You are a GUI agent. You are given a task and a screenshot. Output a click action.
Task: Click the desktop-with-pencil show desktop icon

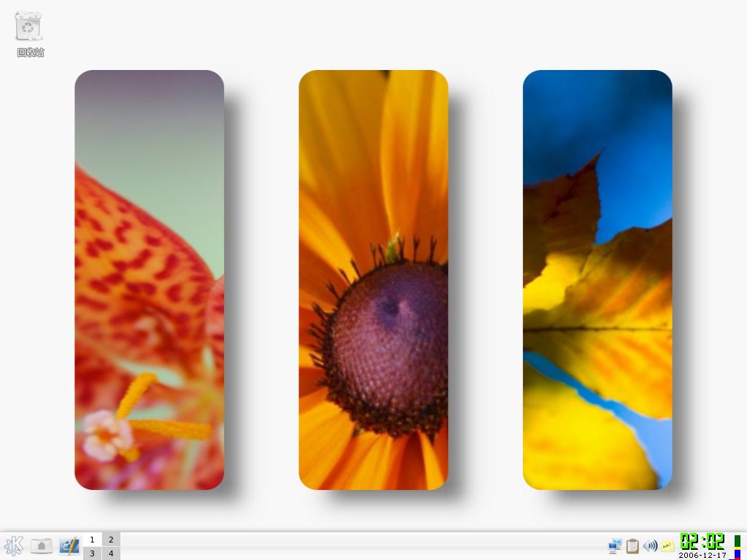(x=69, y=545)
